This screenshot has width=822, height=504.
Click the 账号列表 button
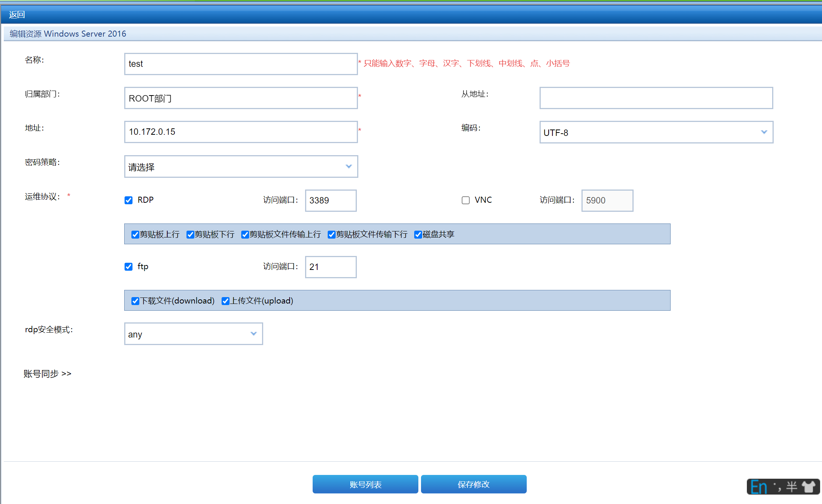[x=365, y=484]
